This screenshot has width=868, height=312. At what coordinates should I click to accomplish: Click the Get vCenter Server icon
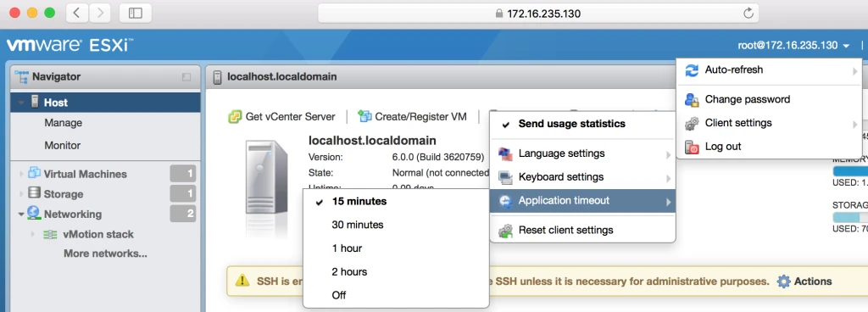coord(236,117)
